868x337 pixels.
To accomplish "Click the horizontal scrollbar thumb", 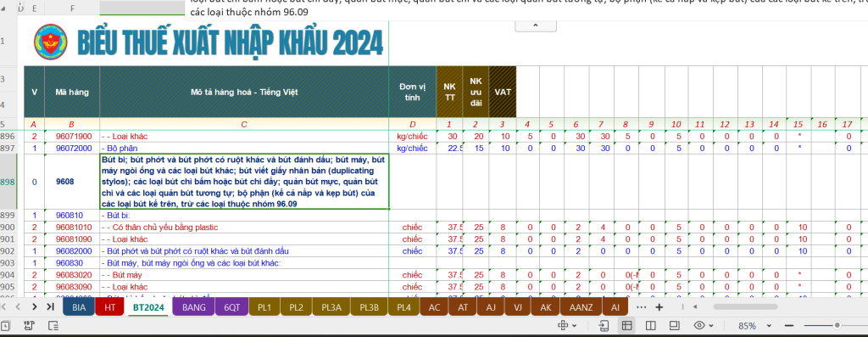I will [746, 306].
